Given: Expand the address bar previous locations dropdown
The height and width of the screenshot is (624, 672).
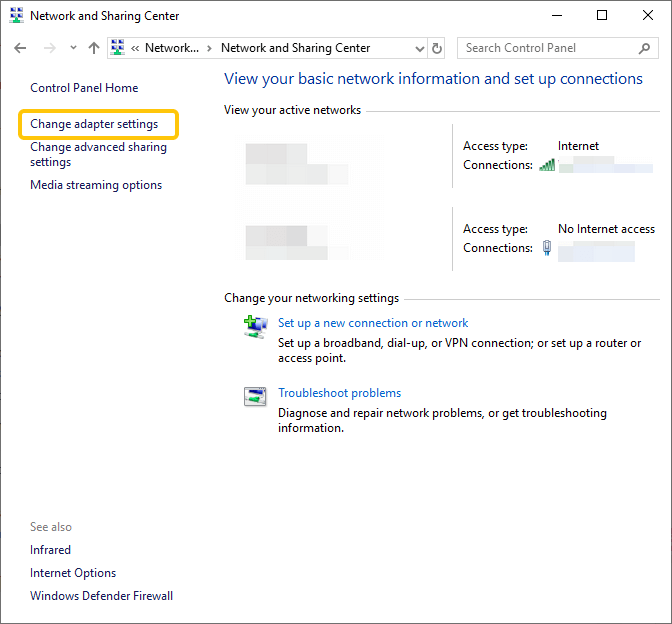Looking at the screenshot, I should pos(419,48).
